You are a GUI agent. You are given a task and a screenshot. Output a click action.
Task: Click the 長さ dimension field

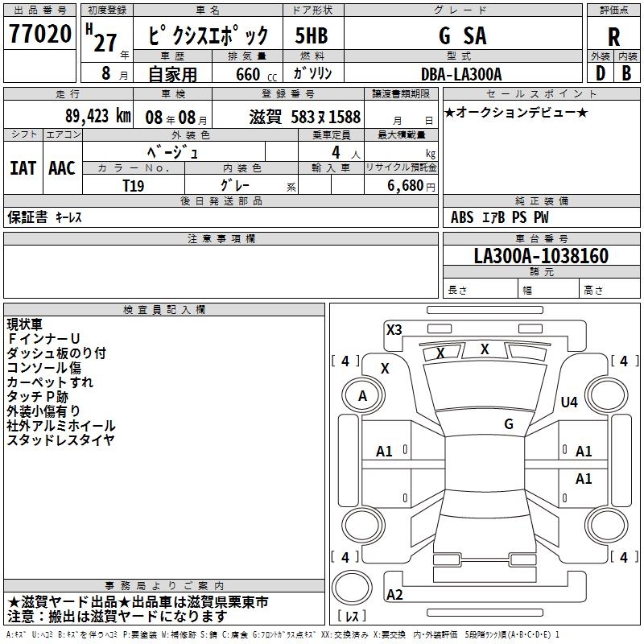coord(481,289)
